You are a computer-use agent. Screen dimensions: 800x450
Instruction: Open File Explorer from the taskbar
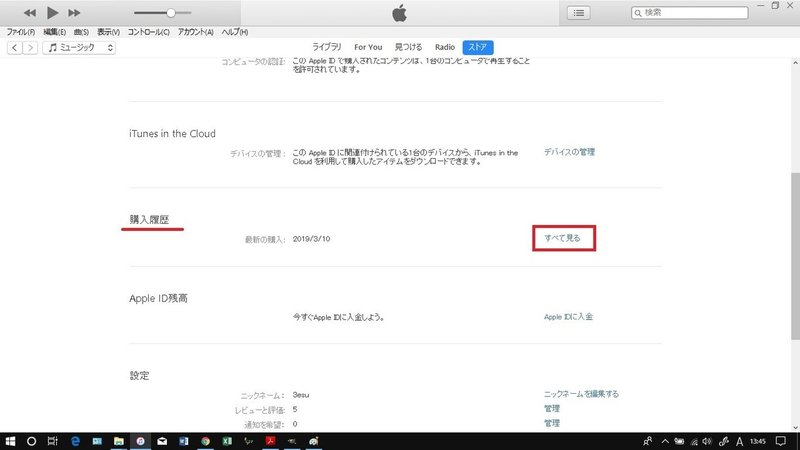[118, 441]
